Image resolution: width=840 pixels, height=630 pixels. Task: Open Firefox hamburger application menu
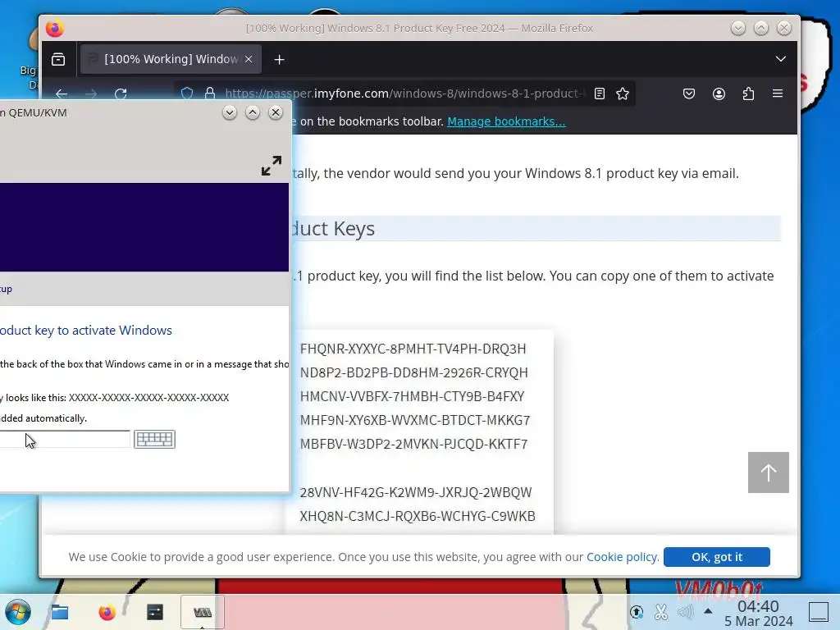coord(778,94)
